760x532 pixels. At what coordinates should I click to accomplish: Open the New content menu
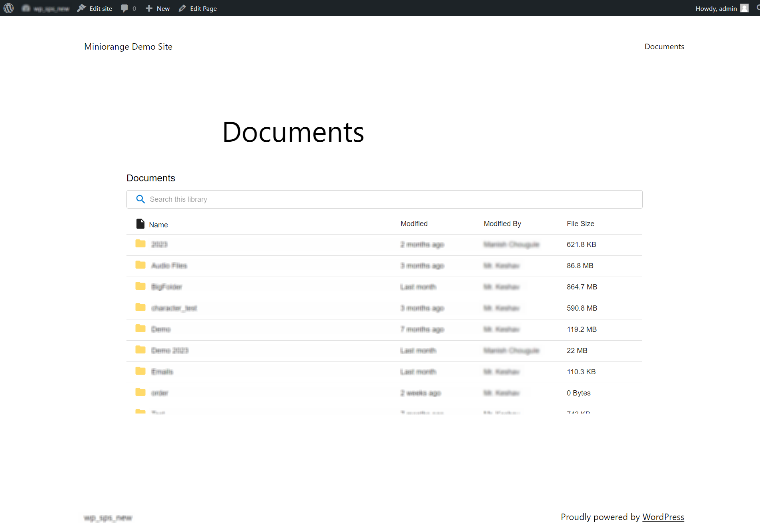tap(158, 8)
